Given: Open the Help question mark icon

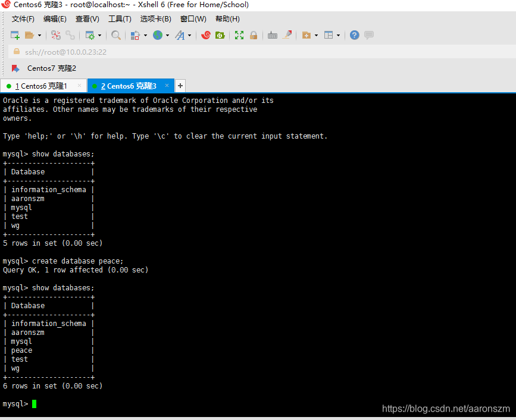Looking at the screenshot, I should click(355, 35).
